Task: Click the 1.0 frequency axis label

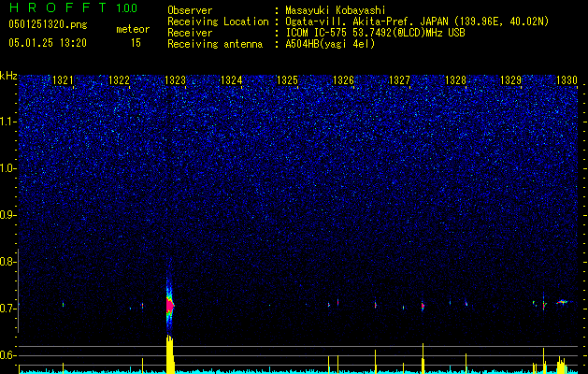Action: click(7, 168)
